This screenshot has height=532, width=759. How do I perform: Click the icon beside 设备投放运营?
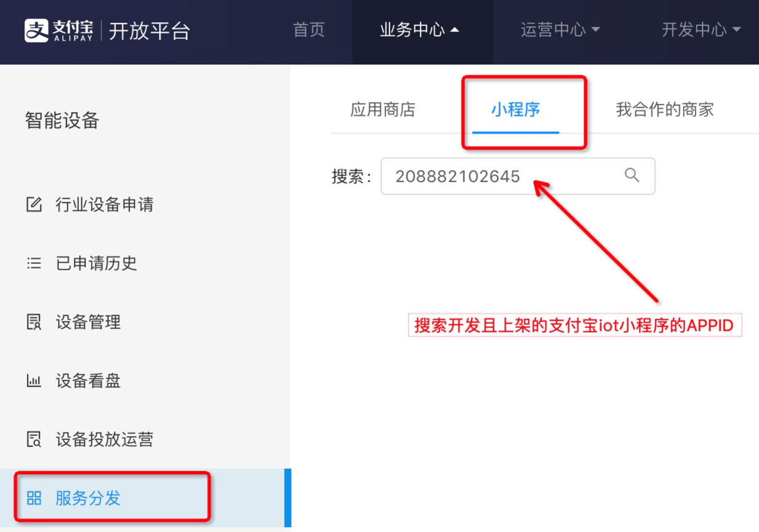point(34,439)
